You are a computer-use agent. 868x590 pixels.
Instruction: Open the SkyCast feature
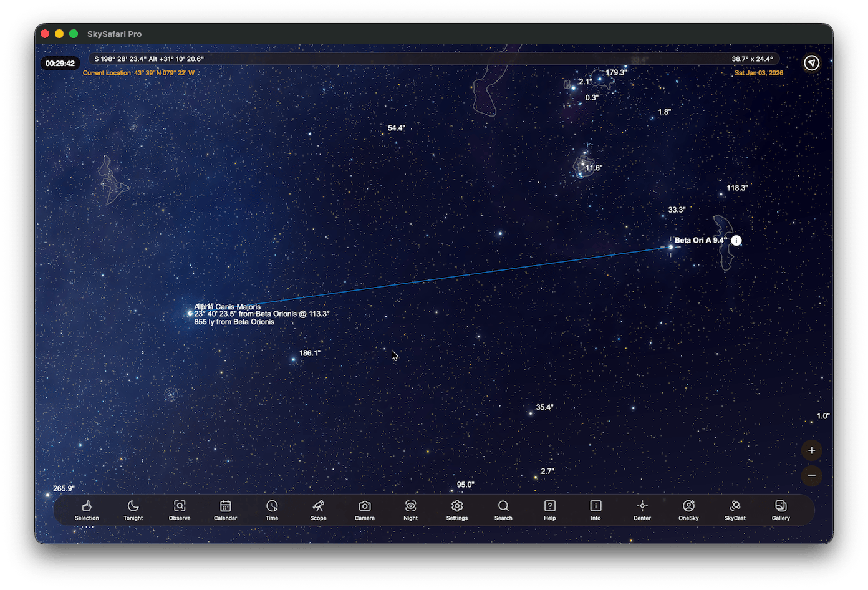click(x=735, y=510)
